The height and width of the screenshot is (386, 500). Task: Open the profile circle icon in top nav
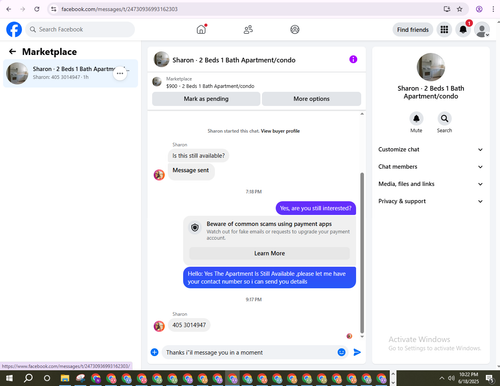click(295, 29)
